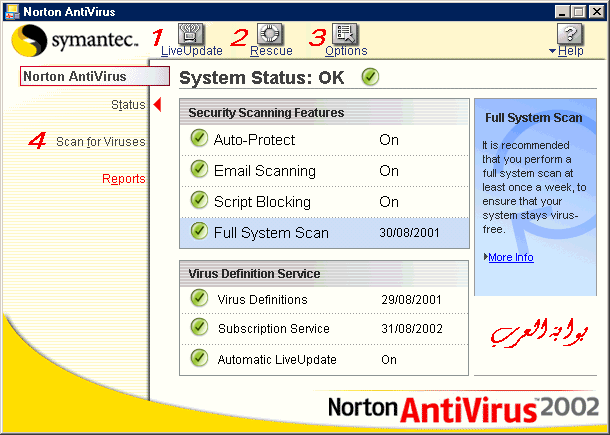Click the 31/08/2002 subscription date
The image size is (610, 435).
(412, 329)
